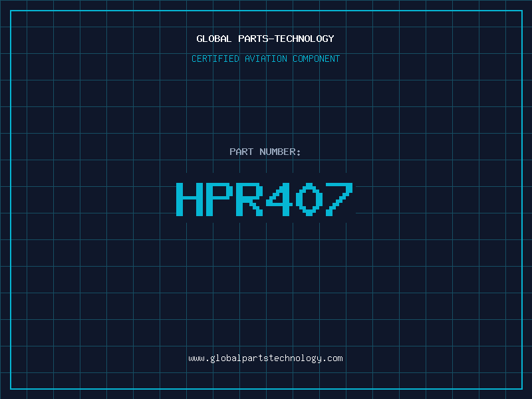Click the digit 0 in HPR407
The width and height of the screenshot is (532, 399).
(309, 198)
